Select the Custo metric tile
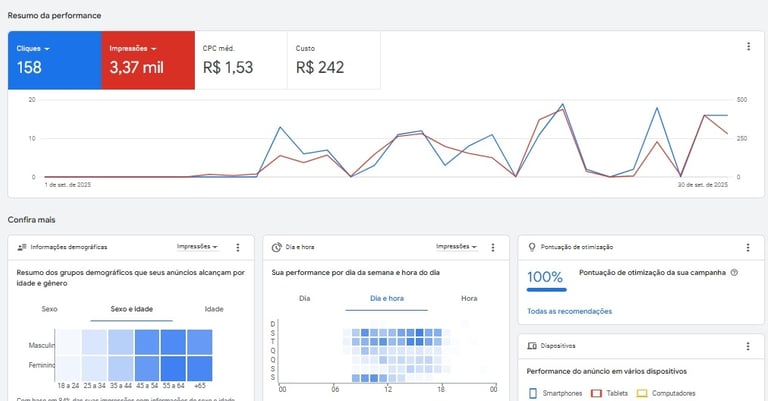768x401 pixels. pyautogui.click(x=334, y=60)
